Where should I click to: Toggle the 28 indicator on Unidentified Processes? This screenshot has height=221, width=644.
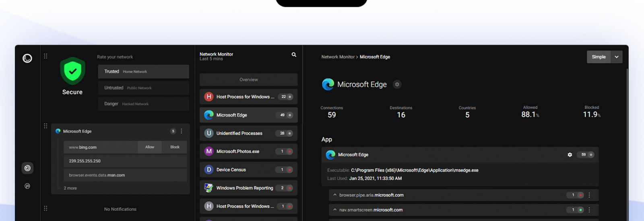pos(284,133)
